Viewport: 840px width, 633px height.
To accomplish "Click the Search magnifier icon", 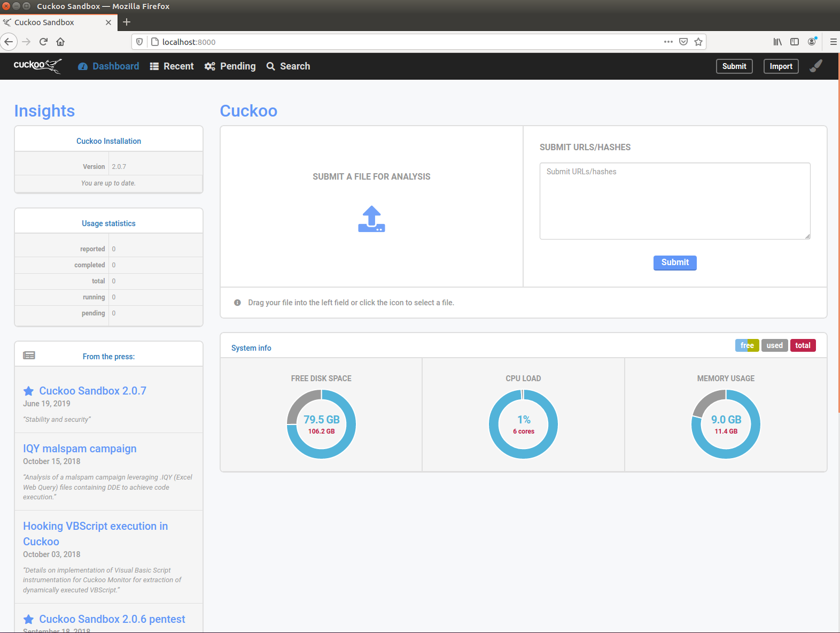I will click(271, 66).
